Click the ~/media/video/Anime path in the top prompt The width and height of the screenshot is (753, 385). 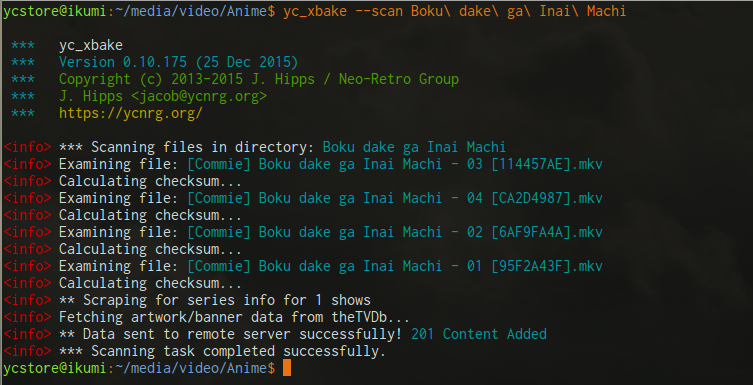192,12
